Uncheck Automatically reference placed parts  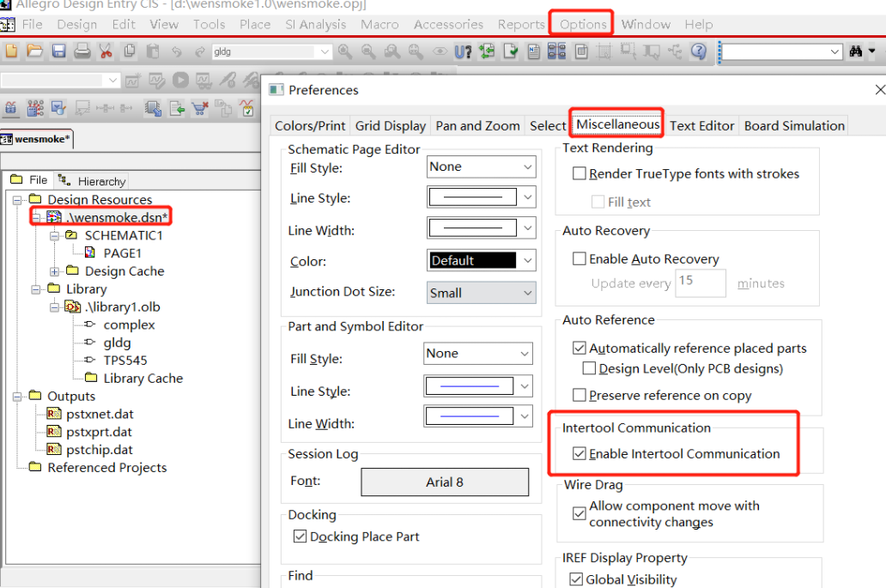coord(580,348)
